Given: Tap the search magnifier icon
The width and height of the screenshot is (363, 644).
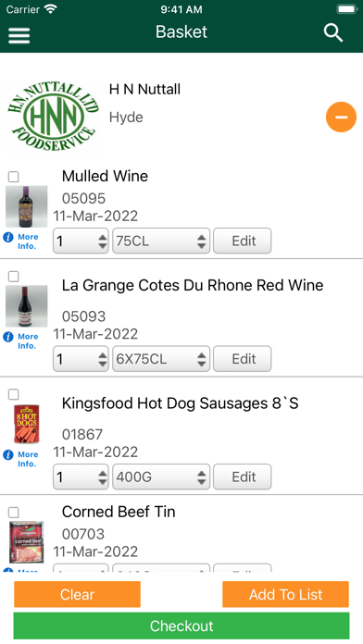Looking at the screenshot, I should coord(333,32).
